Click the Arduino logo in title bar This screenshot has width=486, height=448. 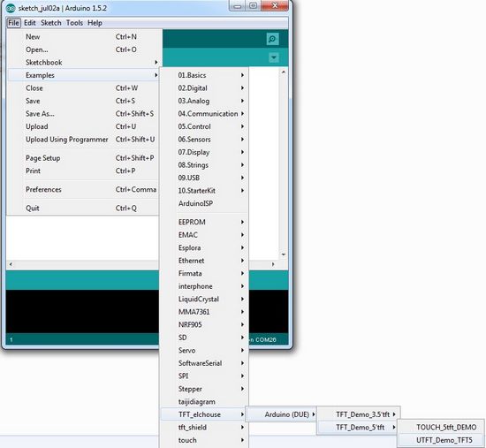click(11, 8)
